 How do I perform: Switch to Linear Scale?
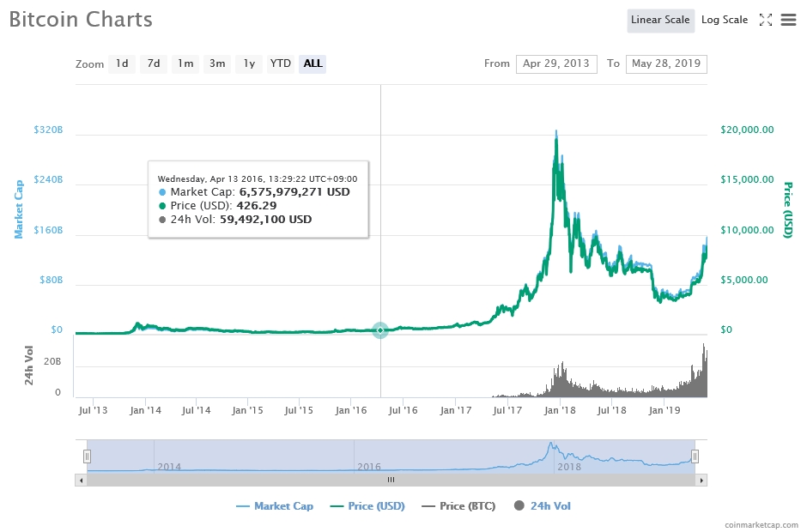point(660,21)
